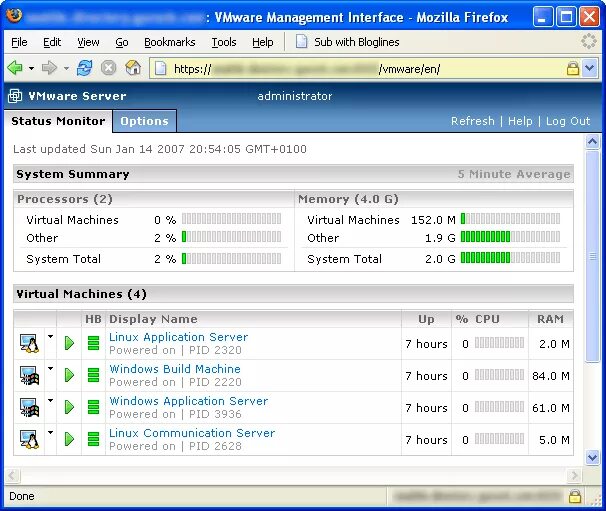The image size is (606, 511).
Task: Open the Windows Application Server menu arrow
Action: pos(51,401)
